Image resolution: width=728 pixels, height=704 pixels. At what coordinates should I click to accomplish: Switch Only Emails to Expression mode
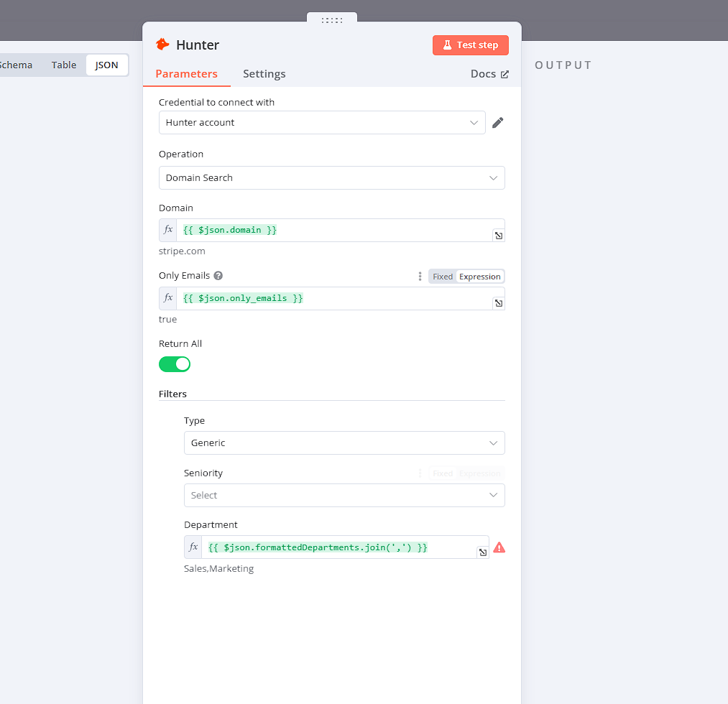click(479, 277)
